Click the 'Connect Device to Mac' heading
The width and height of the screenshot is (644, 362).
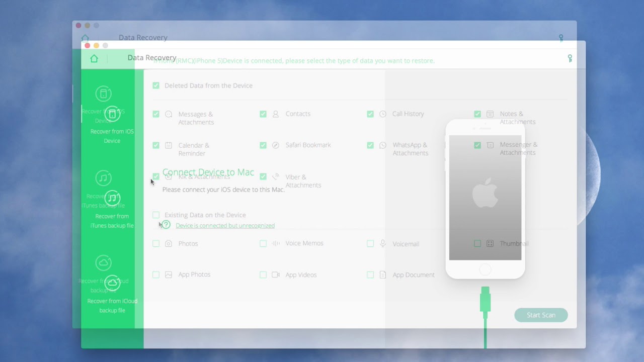click(x=208, y=172)
